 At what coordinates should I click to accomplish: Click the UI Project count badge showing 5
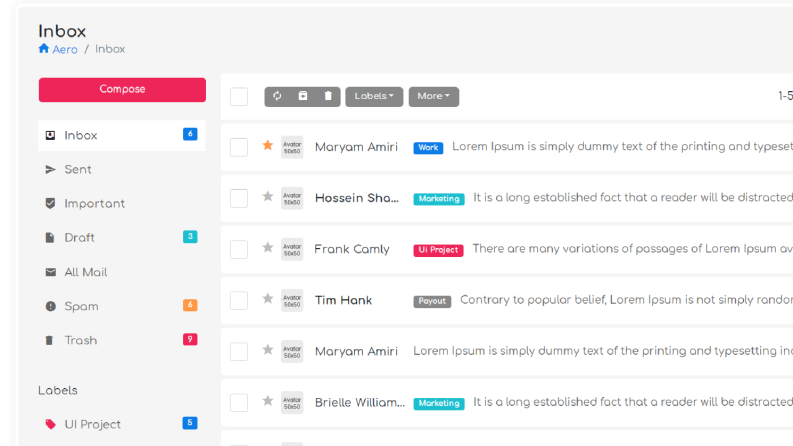pyautogui.click(x=190, y=423)
